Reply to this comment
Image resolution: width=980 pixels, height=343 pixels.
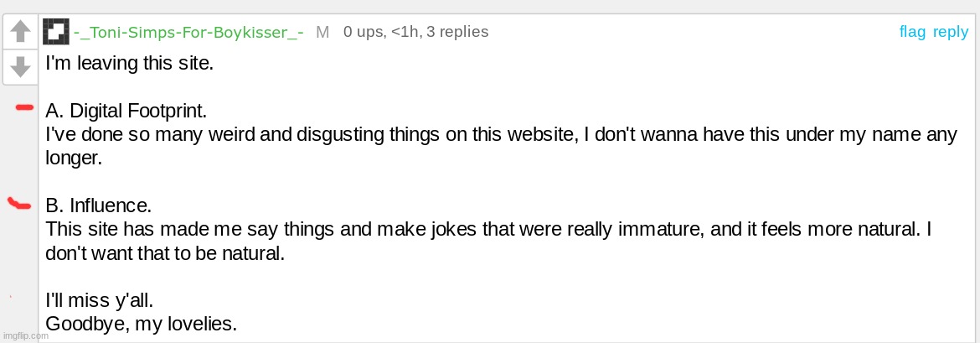[951, 33]
